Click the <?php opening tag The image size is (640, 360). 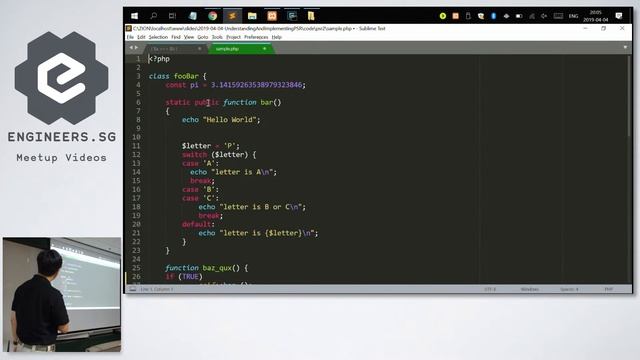159,59
